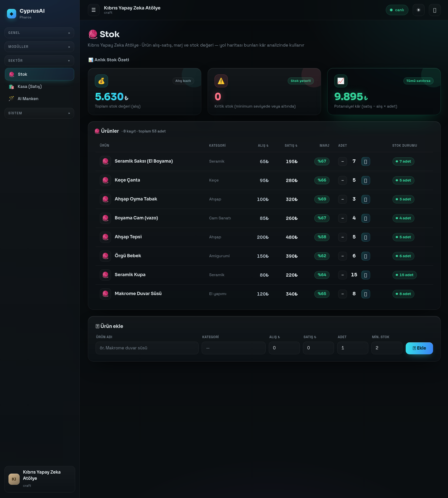
Task: Click the yarn icon of Keçe Çanta row
Action: (x=105, y=180)
